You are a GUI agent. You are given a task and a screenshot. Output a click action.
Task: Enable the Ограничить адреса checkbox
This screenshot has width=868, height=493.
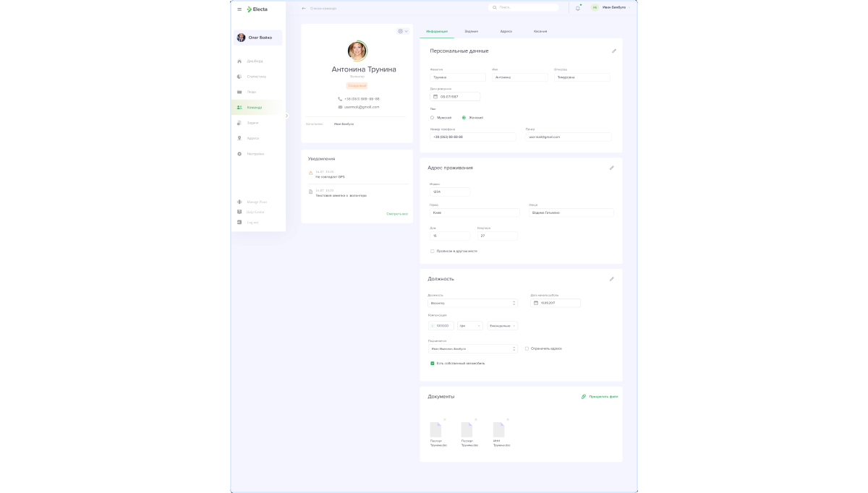(x=527, y=348)
